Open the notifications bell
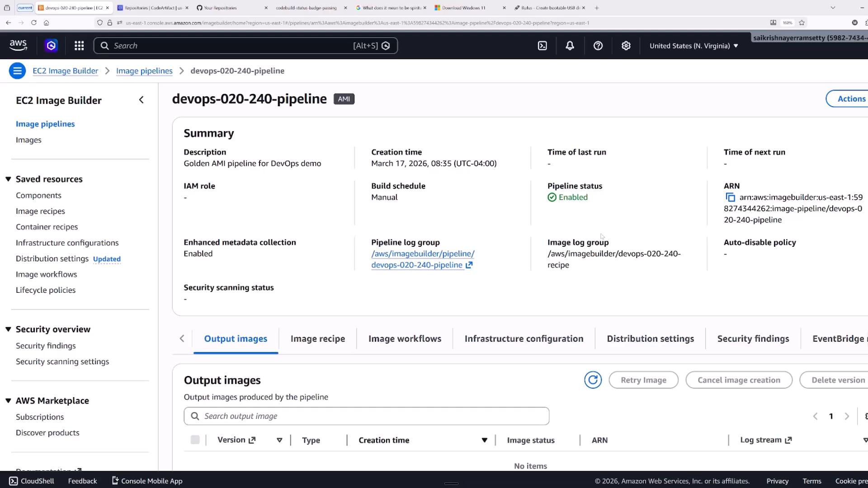This screenshot has height=488, width=868. [570, 46]
